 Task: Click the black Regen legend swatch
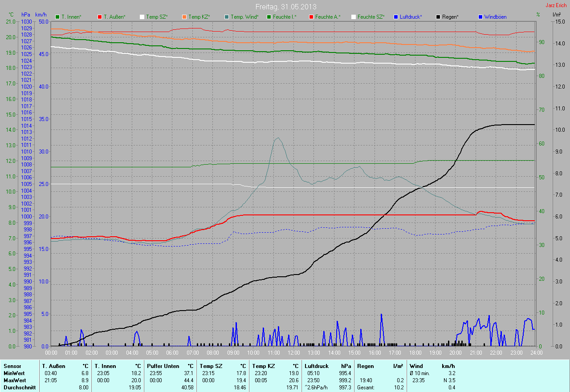click(438, 17)
